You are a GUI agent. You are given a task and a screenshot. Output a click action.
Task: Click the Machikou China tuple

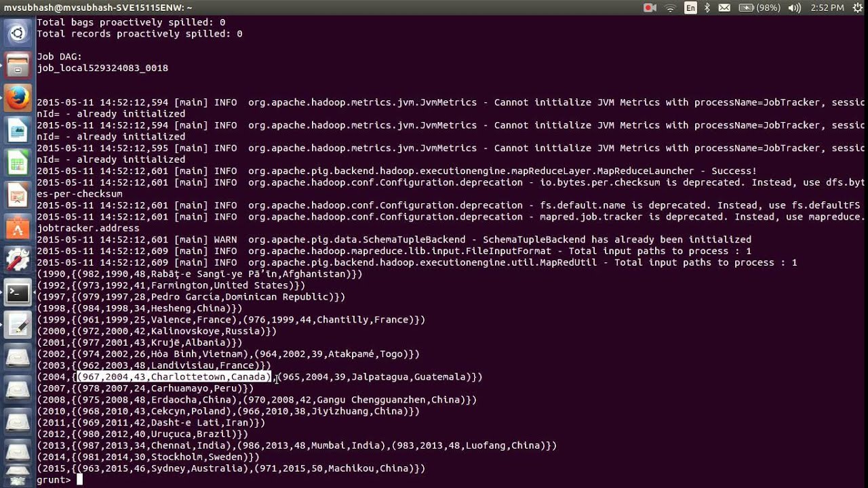[334, 468]
